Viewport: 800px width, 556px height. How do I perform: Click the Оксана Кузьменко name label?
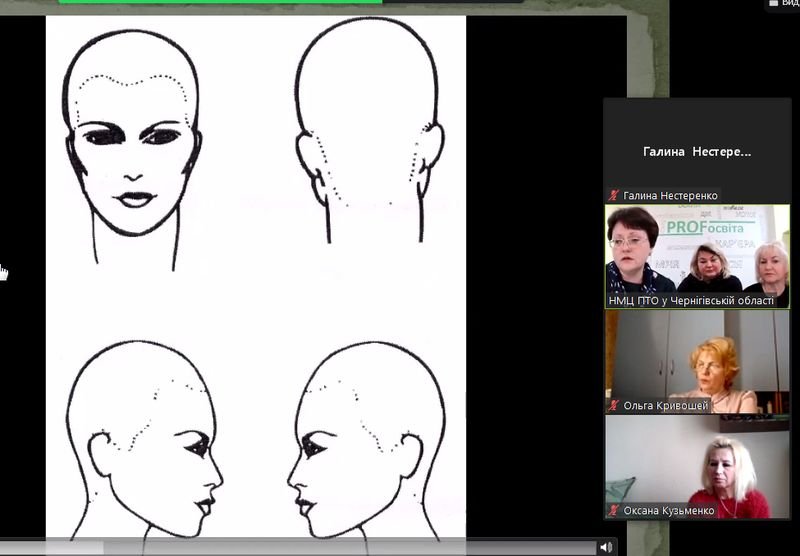(x=669, y=511)
